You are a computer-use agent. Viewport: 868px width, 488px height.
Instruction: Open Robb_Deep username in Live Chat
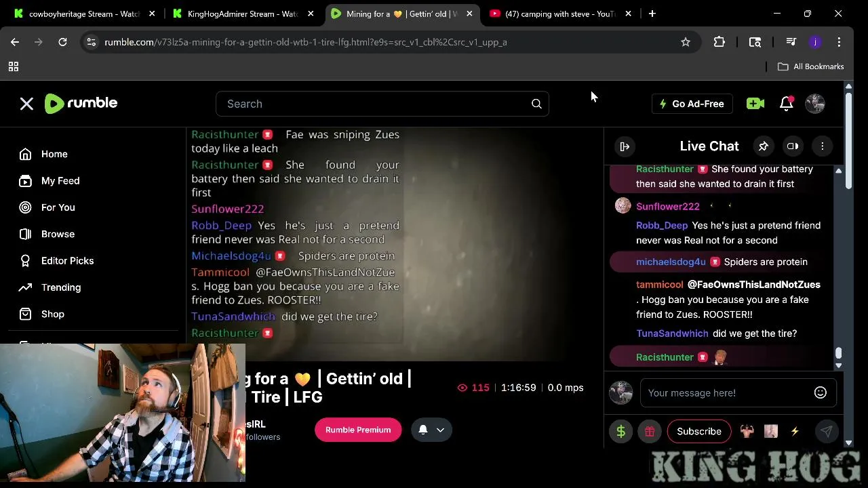pos(662,225)
